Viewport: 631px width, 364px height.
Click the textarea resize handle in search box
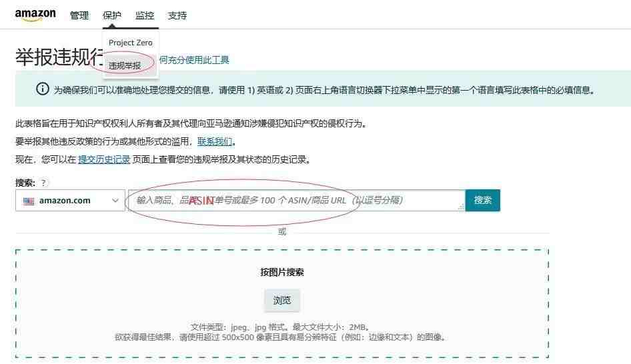tap(461, 207)
